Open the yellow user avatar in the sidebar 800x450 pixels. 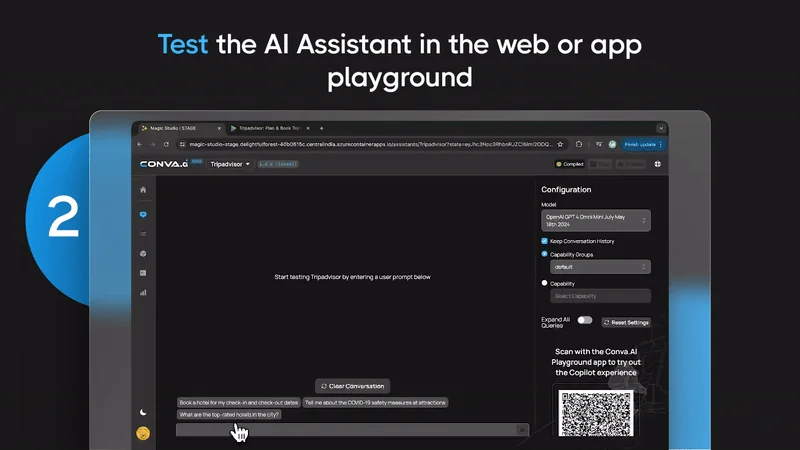pos(143,433)
